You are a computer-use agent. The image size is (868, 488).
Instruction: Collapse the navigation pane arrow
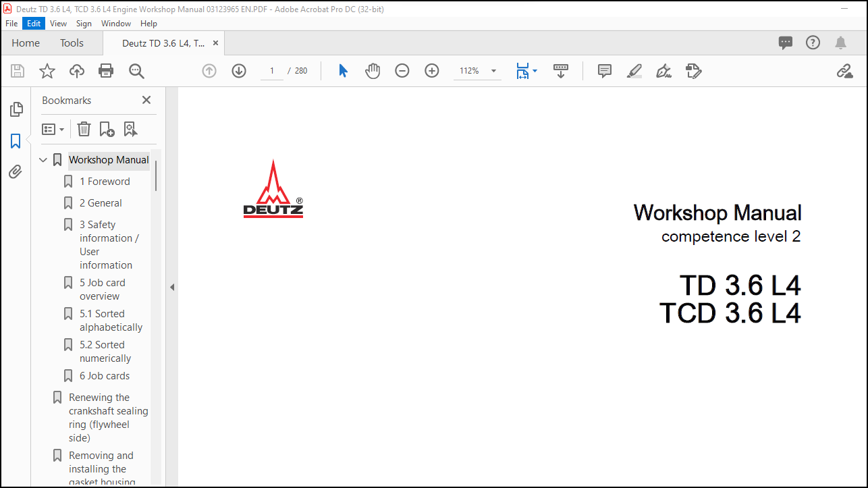point(172,287)
